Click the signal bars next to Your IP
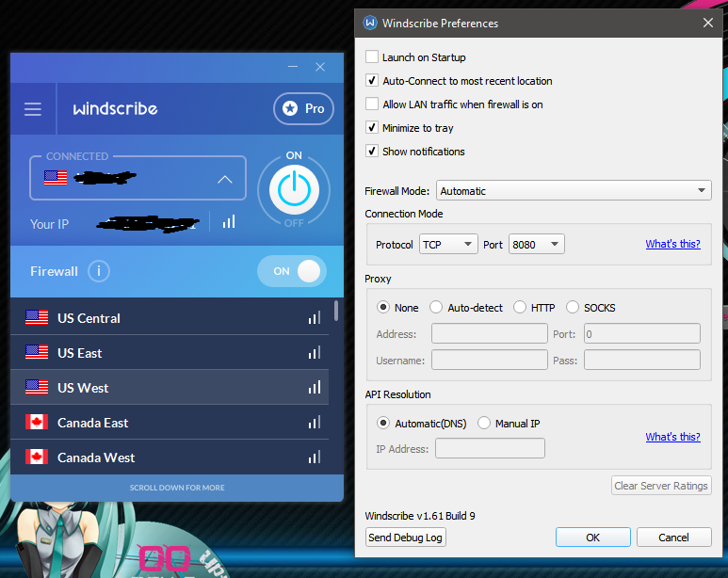728x578 pixels. 229,222
